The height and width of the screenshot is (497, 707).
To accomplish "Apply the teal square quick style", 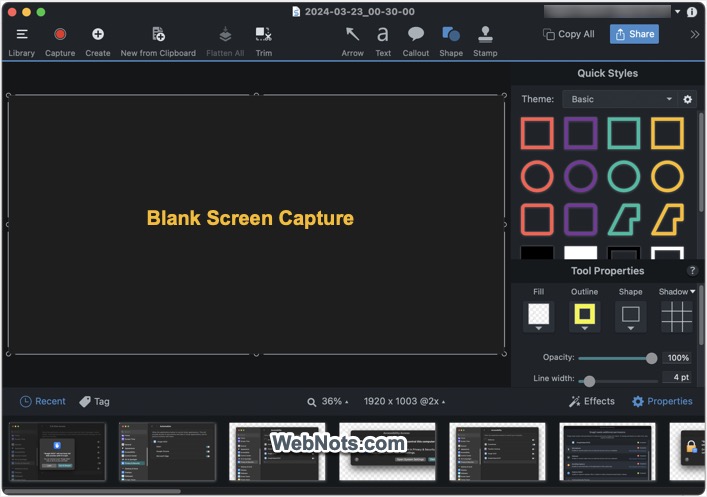I will coord(624,133).
